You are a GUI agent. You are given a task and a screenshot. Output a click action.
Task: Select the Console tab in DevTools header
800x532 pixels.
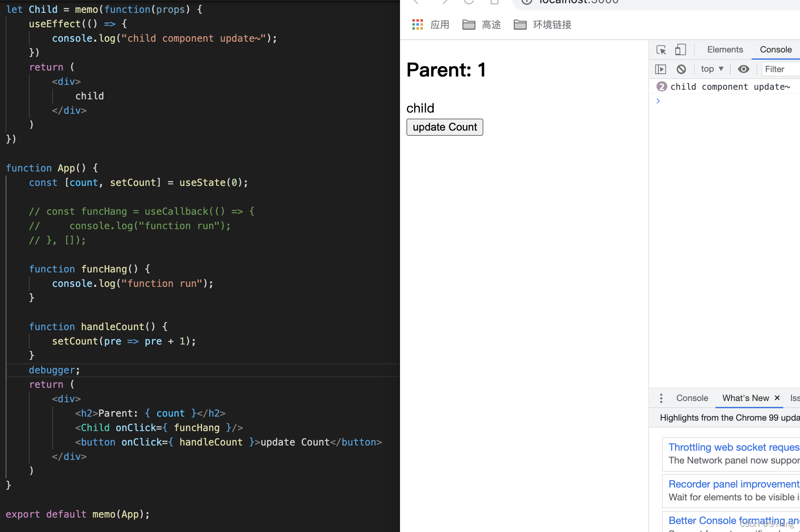(x=776, y=50)
